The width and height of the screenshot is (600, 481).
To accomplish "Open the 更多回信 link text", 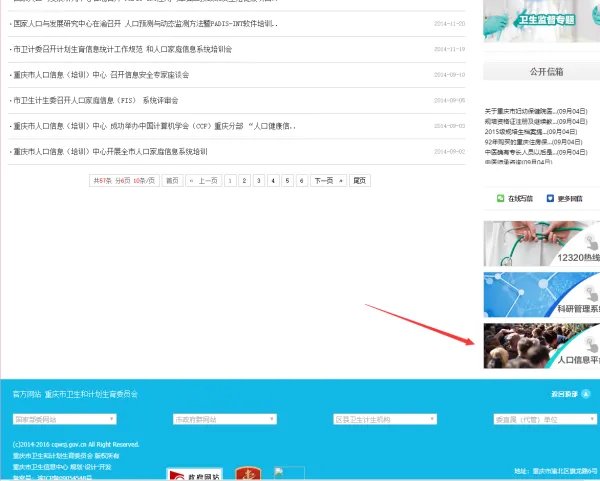I will tap(570, 199).
